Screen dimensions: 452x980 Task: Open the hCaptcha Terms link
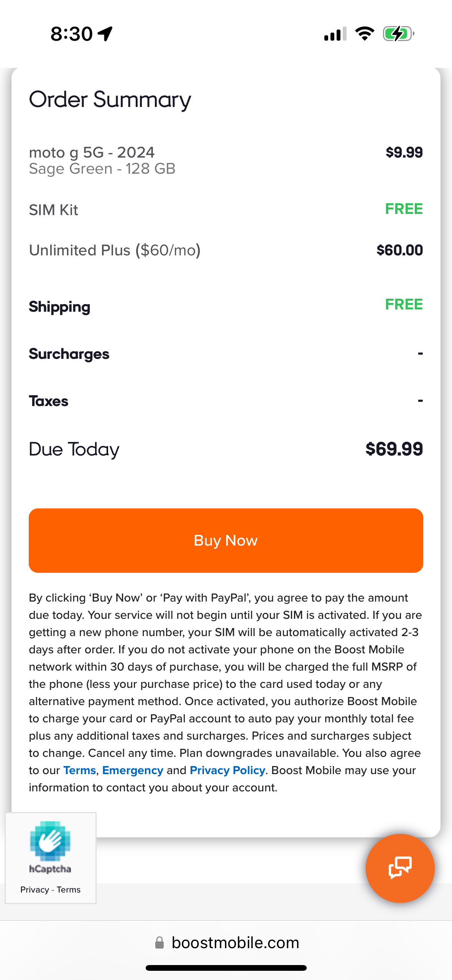click(69, 890)
